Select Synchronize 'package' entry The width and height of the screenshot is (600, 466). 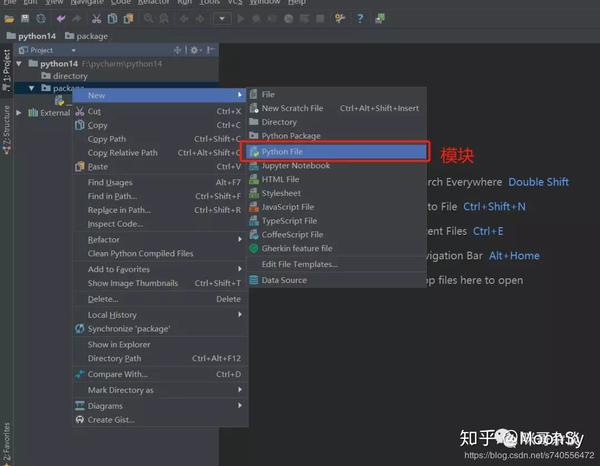(x=159, y=329)
